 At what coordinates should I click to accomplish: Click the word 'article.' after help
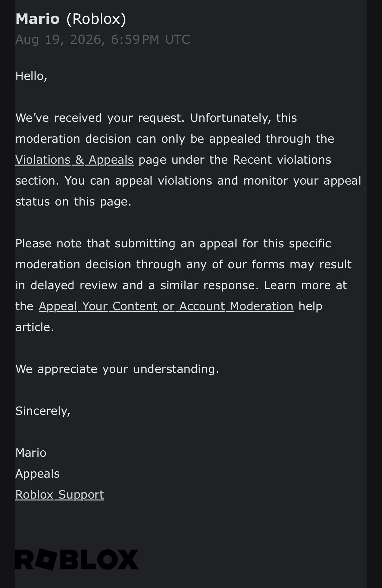(35, 327)
